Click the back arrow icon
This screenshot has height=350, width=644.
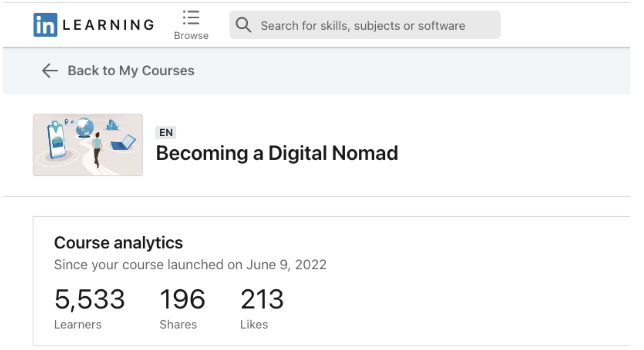pyautogui.click(x=50, y=71)
